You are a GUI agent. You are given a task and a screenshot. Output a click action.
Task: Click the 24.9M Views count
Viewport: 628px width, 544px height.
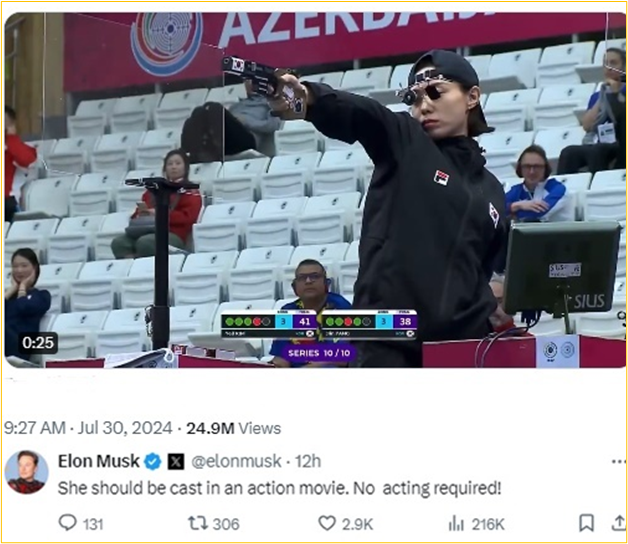(234, 429)
